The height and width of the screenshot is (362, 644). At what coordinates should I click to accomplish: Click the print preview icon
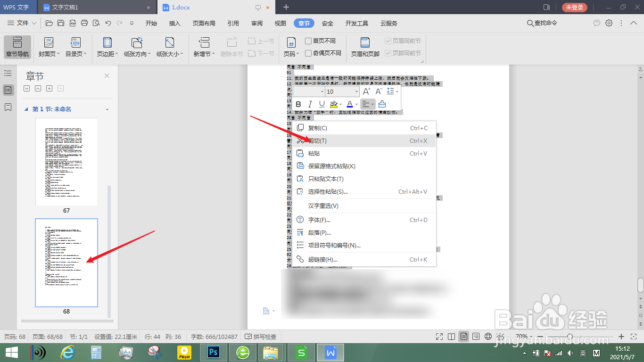(96, 23)
